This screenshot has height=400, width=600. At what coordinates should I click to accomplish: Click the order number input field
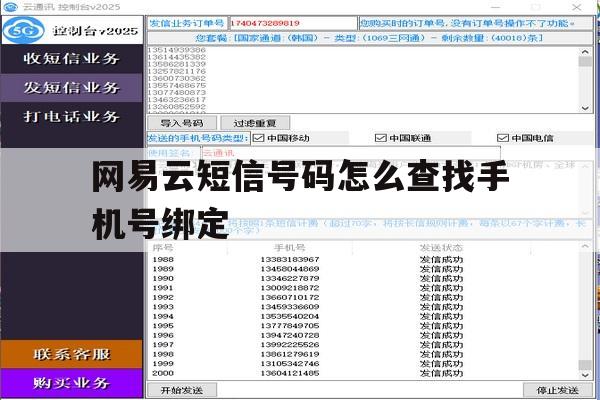(x=293, y=23)
